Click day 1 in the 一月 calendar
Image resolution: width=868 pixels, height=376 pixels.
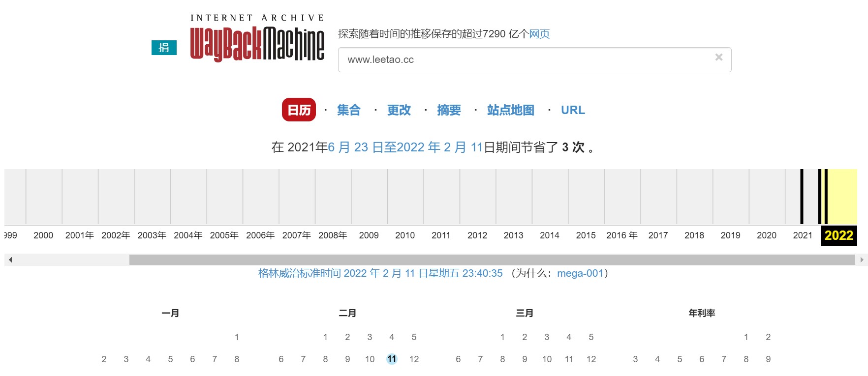tap(237, 337)
